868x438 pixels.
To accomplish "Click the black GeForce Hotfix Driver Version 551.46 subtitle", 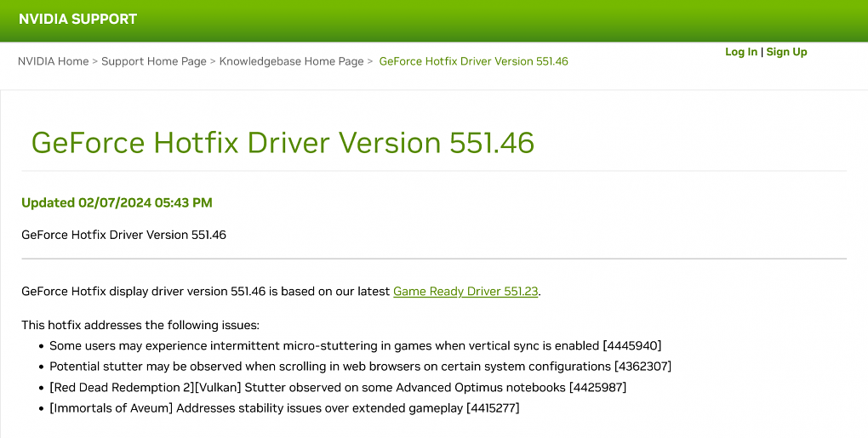I will (x=124, y=235).
